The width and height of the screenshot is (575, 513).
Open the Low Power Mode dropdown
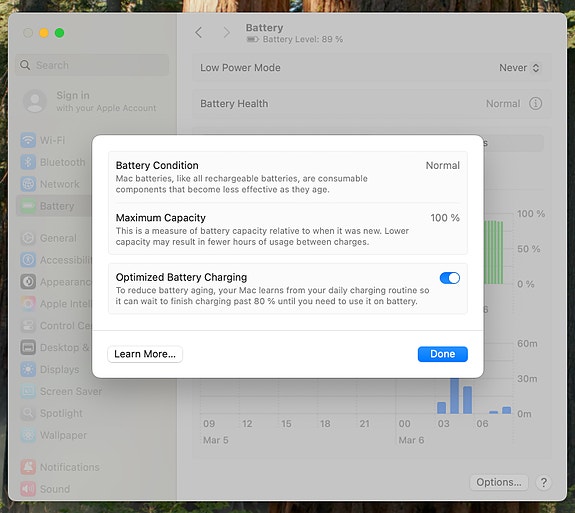pos(519,68)
